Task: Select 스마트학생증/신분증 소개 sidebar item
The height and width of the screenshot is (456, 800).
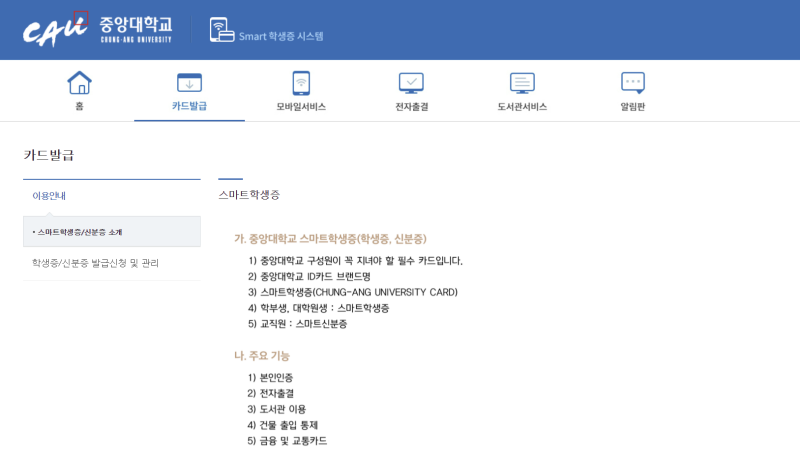Action: coord(112,232)
